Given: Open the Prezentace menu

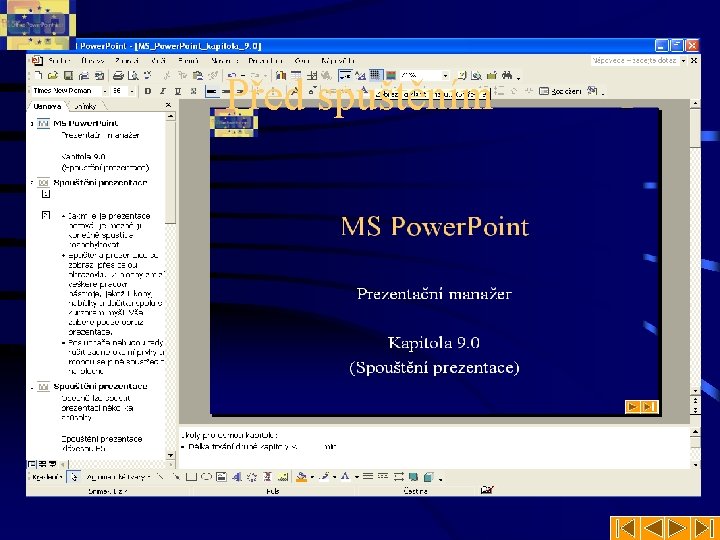Looking at the screenshot, I should (265, 61).
